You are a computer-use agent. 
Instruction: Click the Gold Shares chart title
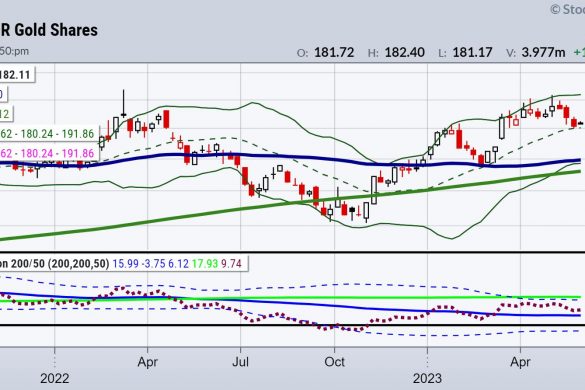[x=49, y=30]
